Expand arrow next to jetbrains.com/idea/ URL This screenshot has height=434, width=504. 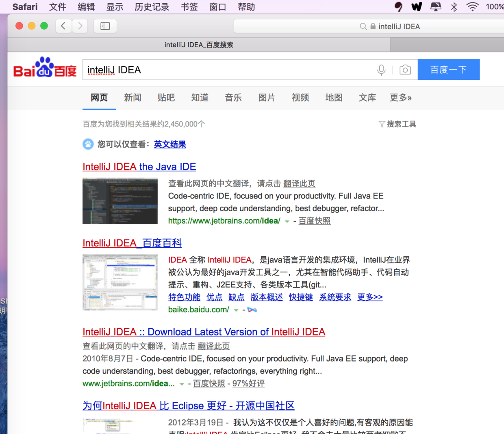[287, 222]
